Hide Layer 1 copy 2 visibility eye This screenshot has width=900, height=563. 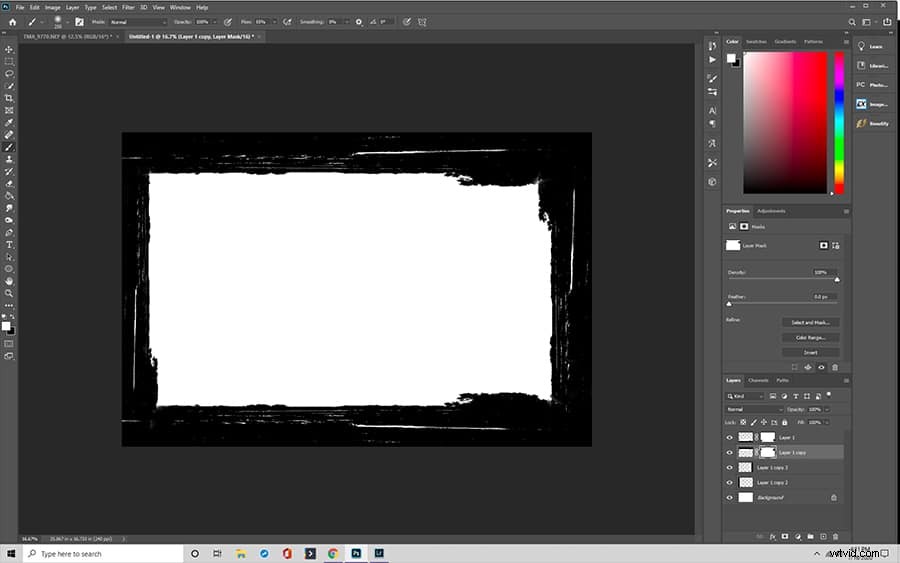pyautogui.click(x=730, y=482)
